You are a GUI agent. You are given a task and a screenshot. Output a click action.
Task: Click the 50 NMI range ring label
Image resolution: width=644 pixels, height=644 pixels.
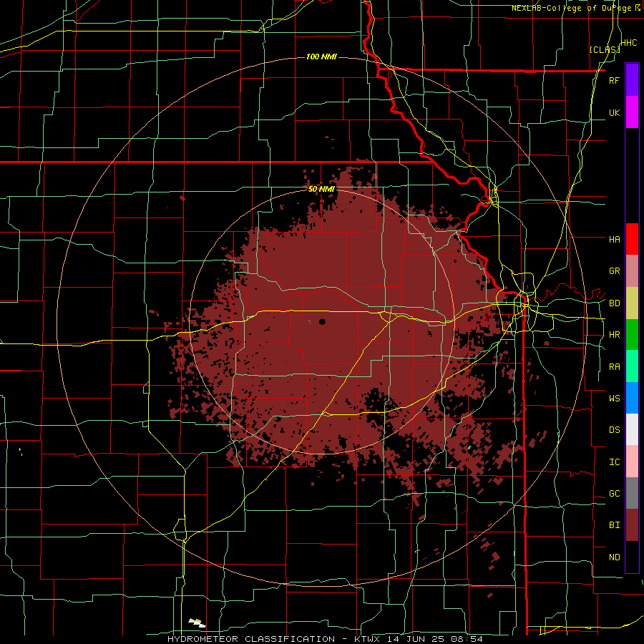[321, 189]
